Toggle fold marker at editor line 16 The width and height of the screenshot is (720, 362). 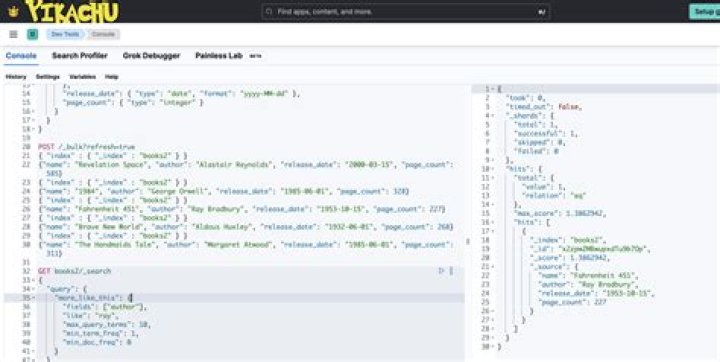[33, 111]
